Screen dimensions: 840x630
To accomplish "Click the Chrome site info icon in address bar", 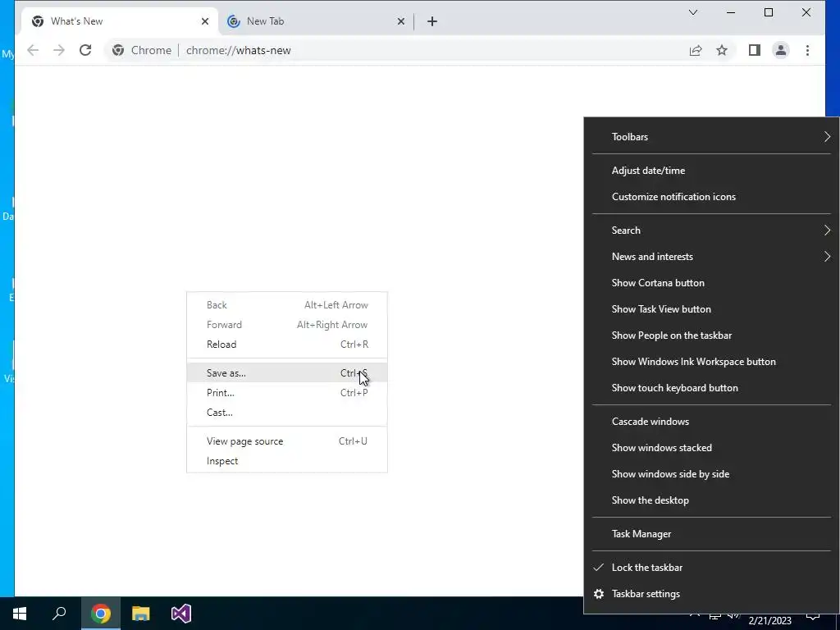I will [x=118, y=50].
